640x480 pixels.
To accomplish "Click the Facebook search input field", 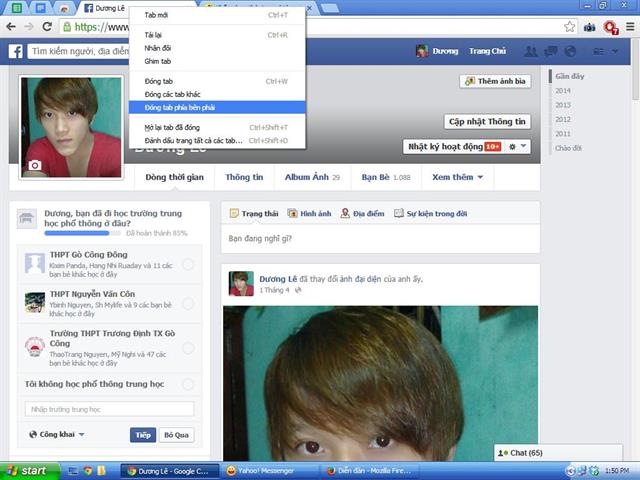I will (78, 51).
